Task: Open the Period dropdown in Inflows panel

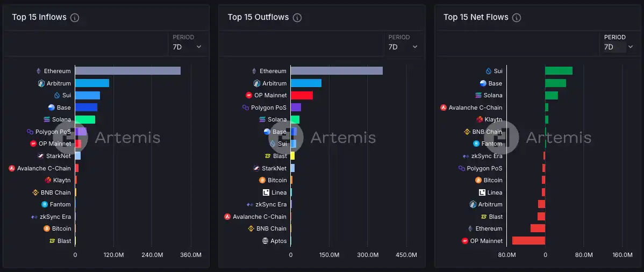Action: (187, 47)
